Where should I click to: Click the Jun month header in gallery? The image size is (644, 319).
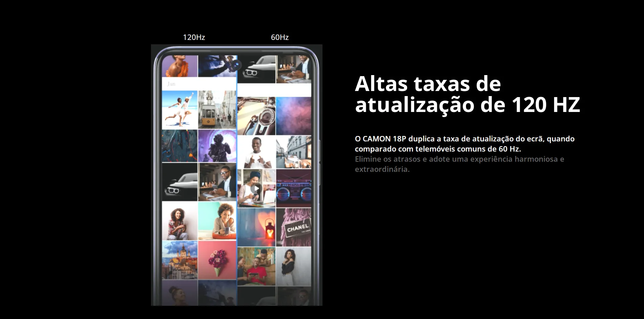(x=171, y=84)
